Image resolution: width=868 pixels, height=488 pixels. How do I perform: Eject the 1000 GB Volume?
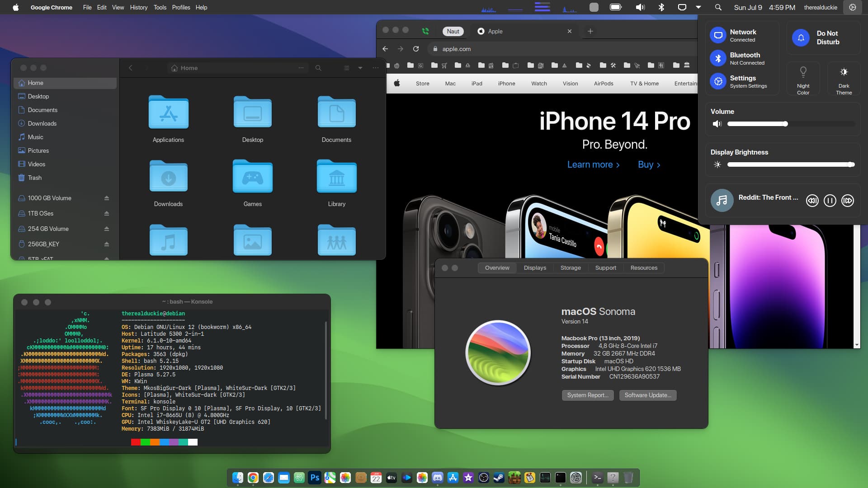107,198
